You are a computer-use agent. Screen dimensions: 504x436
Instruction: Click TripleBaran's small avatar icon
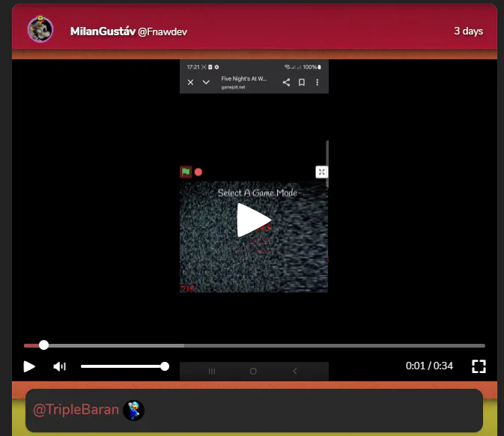point(134,411)
